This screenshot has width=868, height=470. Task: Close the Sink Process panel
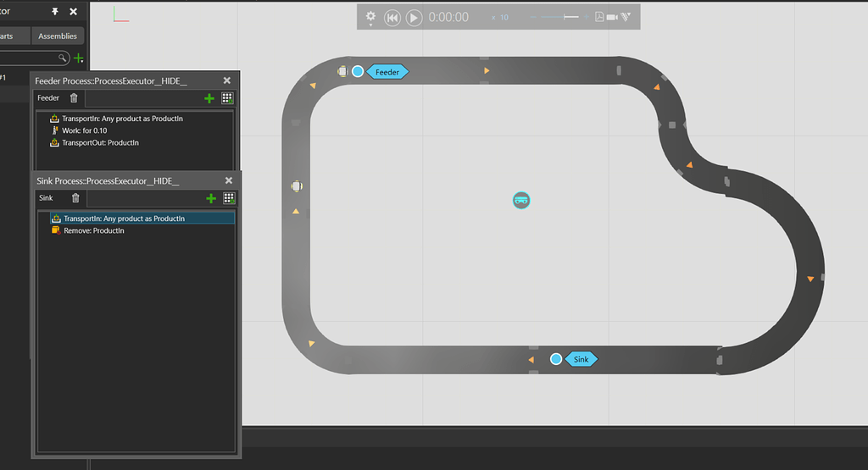pos(229,181)
